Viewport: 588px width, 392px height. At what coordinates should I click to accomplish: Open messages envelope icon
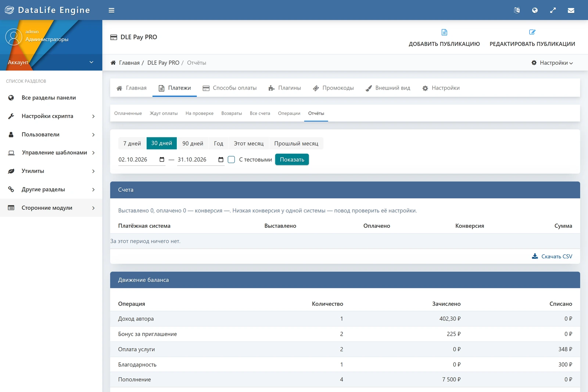pos(571,10)
